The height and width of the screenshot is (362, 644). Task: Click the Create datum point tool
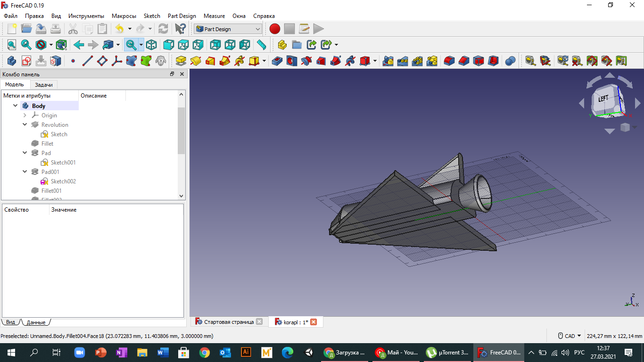(x=73, y=61)
